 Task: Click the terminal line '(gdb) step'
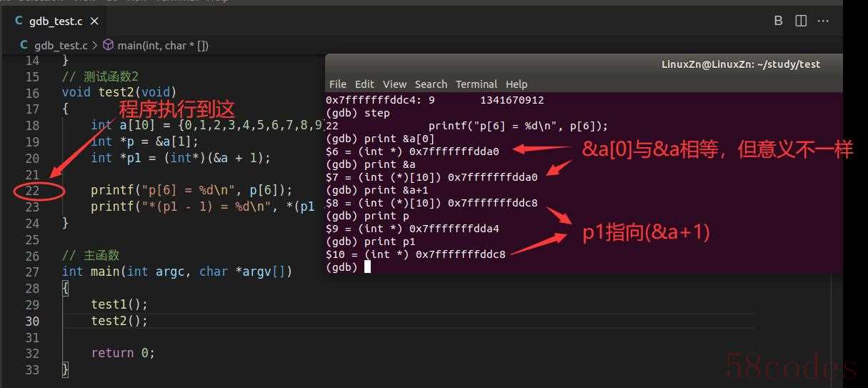click(357, 113)
